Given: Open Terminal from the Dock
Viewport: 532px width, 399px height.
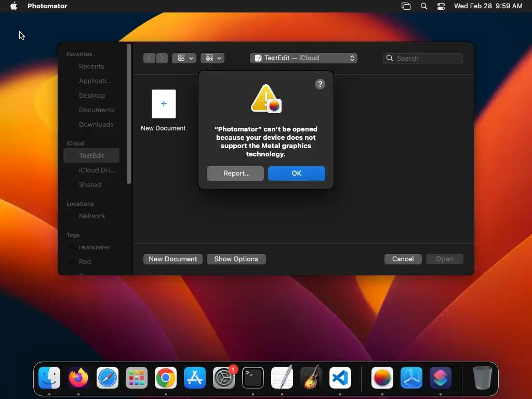Looking at the screenshot, I should 253,378.
